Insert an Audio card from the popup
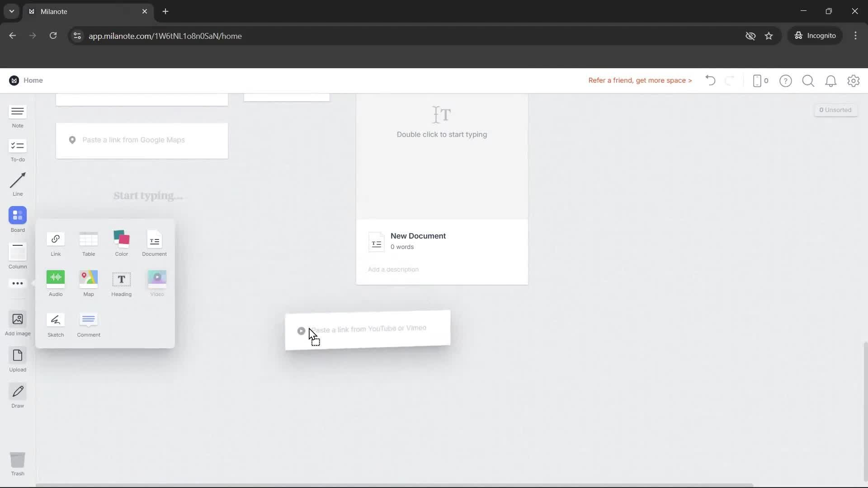 [x=55, y=283]
